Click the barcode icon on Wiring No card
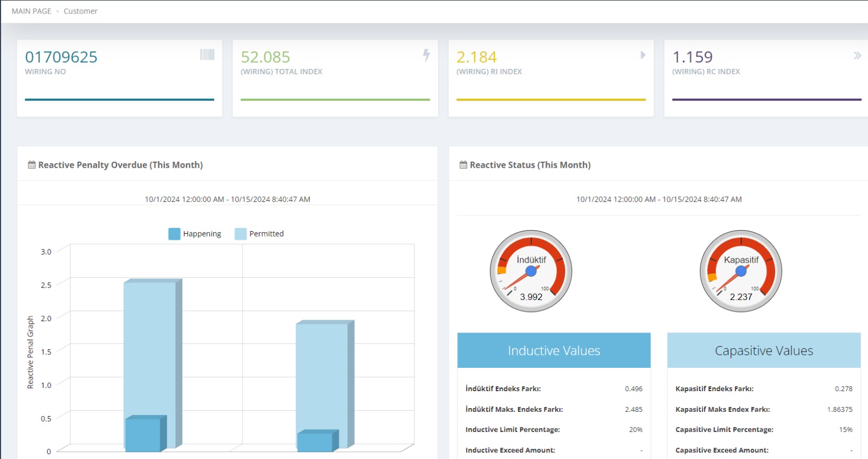Image resolution: width=868 pixels, height=459 pixels. point(207,54)
